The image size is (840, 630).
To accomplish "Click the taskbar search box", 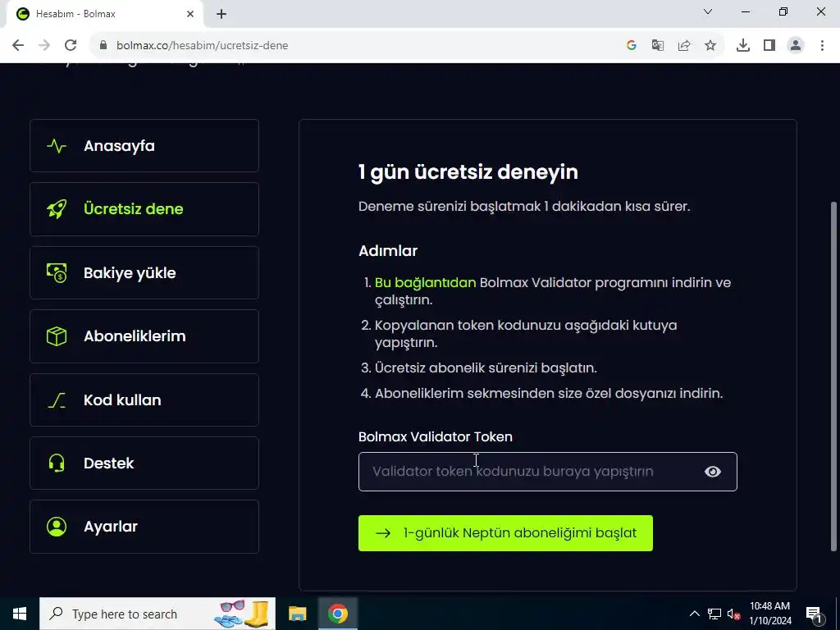I will 157,614.
